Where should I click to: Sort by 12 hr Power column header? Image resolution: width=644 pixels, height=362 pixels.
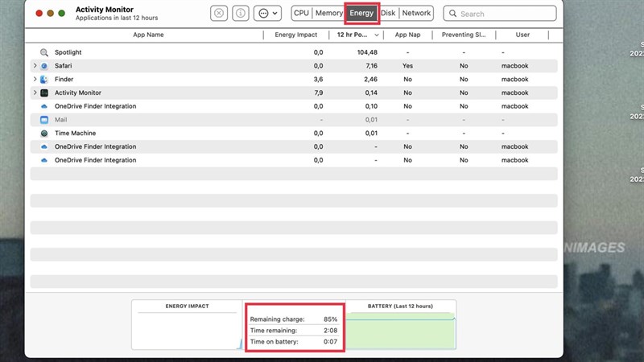352,35
